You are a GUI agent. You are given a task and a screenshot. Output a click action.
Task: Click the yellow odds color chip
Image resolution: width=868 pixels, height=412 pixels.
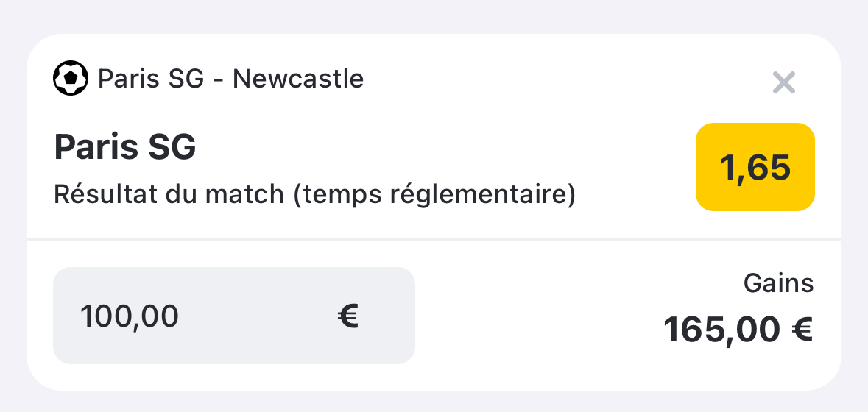pyautogui.click(x=755, y=167)
